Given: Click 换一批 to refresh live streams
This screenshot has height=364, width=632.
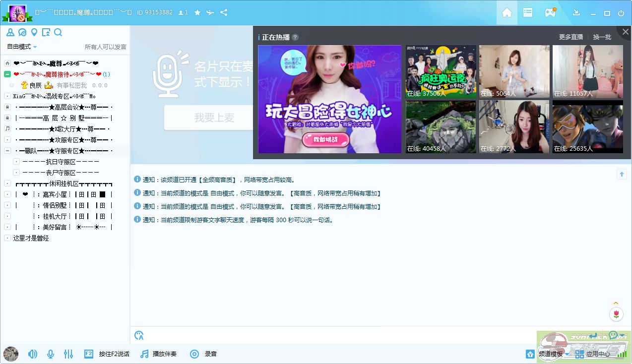Looking at the screenshot, I should click(602, 37).
